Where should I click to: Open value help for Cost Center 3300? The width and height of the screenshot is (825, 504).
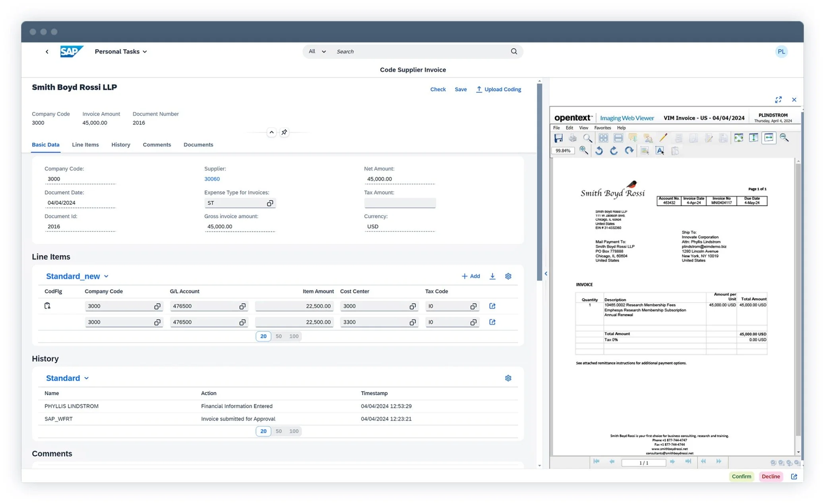(x=412, y=322)
